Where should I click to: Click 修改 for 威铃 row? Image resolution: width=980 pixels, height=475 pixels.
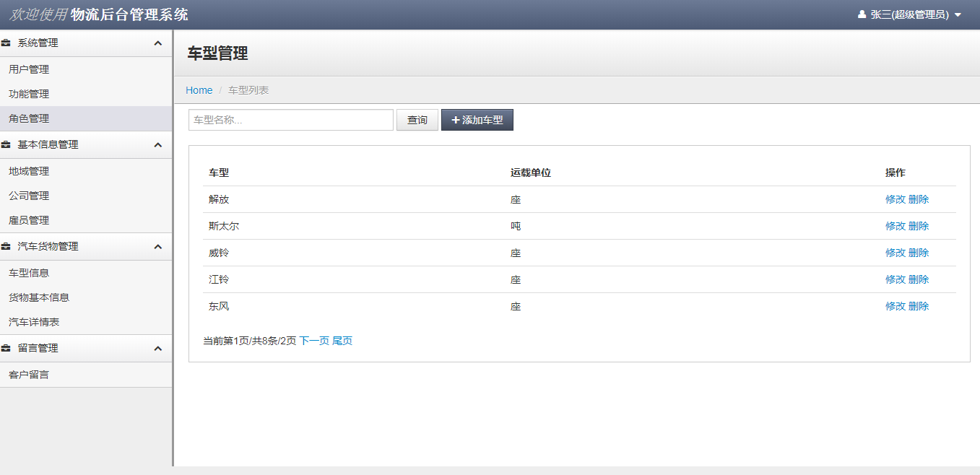[x=896, y=253]
